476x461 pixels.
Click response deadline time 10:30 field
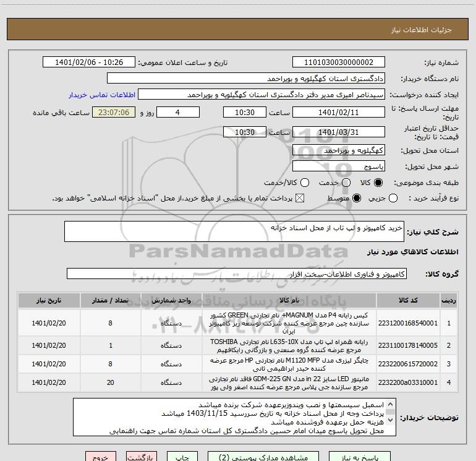coord(245,112)
